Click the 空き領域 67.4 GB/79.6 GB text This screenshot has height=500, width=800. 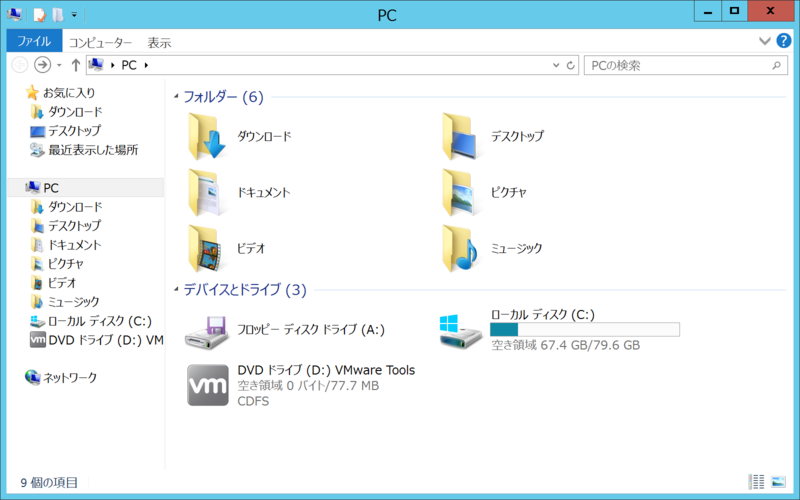[x=565, y=345]
